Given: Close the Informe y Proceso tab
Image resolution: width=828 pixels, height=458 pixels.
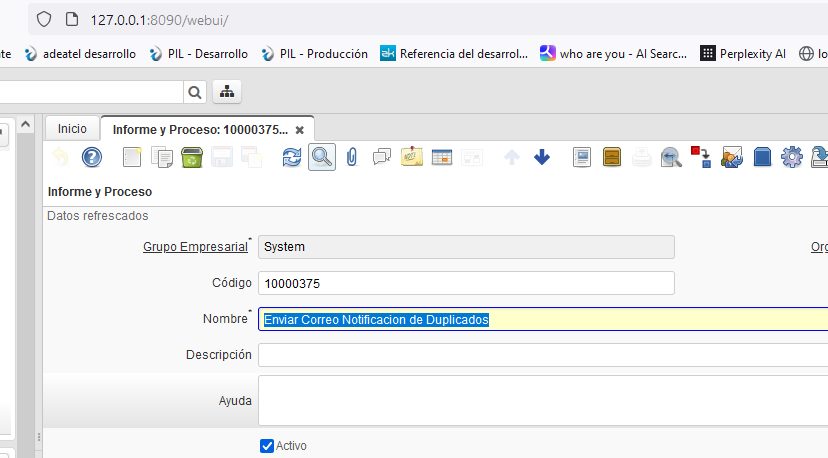Looking at the screenshot, I should click(299, 130).
